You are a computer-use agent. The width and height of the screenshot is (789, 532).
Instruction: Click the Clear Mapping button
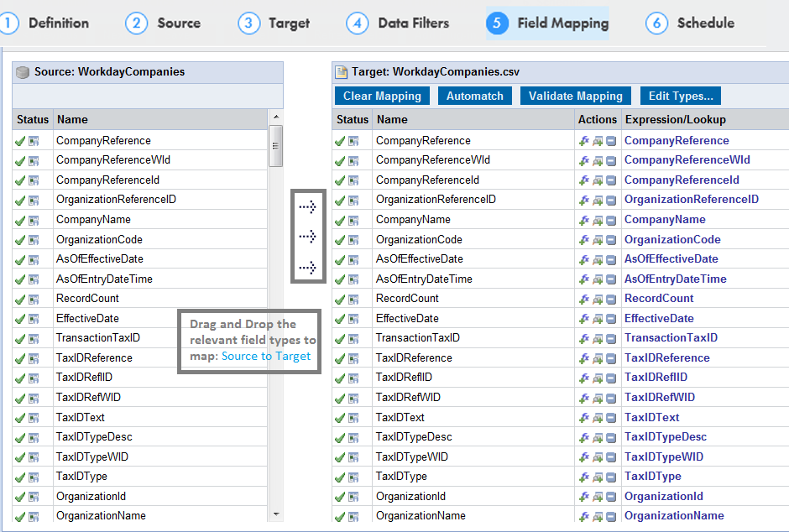point(382,96)
